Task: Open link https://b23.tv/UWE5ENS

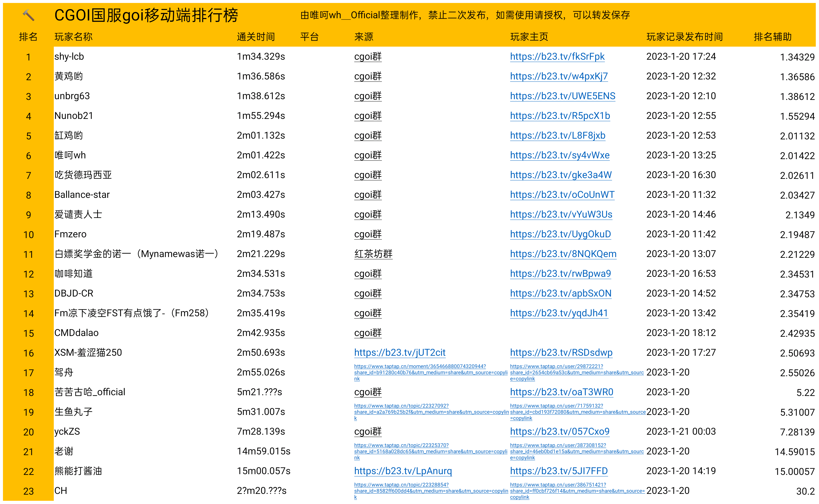Action: [x=562, y=96]
